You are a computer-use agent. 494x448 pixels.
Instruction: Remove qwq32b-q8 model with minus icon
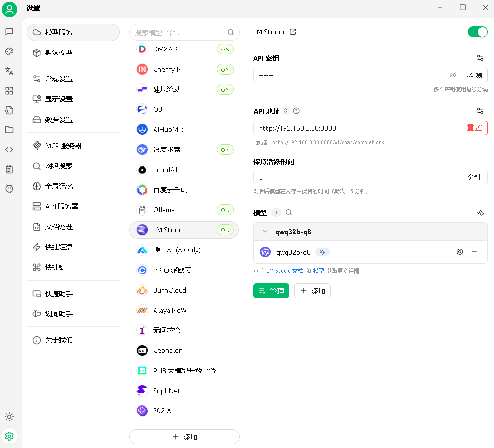[x=474, y=252]
